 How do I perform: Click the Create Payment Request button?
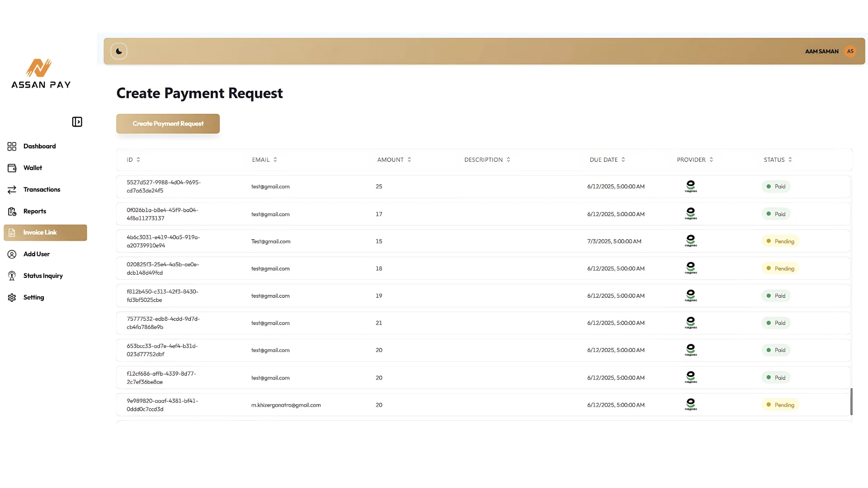point(168,123)
